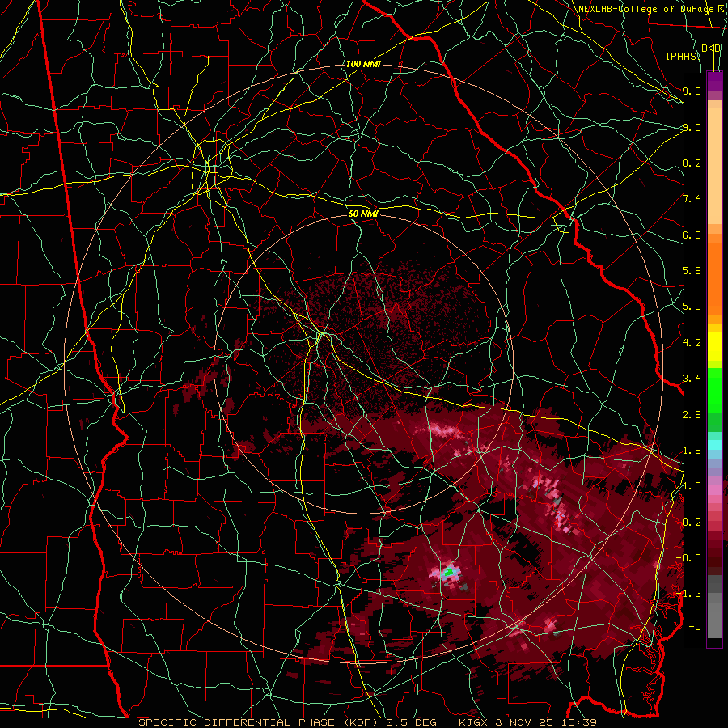The width and height of the screenshot is (728, 728).
Task: Pick the peach segment of the color bar
Action: tap(714, 166)
